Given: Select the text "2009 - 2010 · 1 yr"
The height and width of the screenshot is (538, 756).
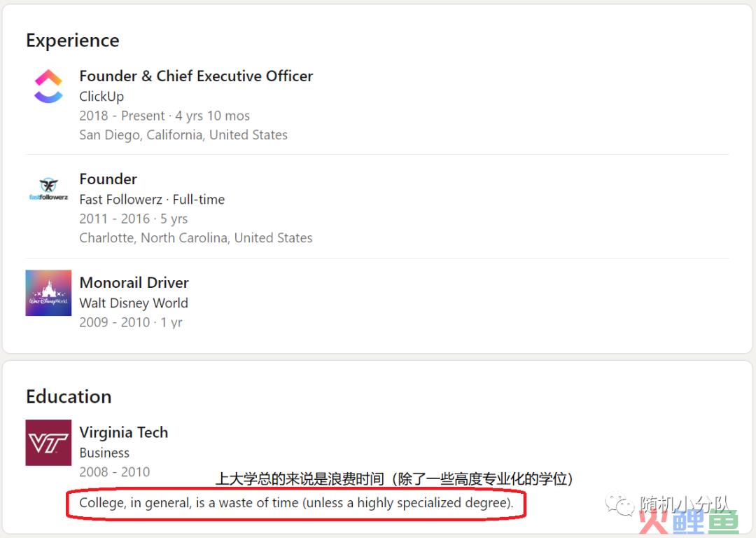Looking at the screenshot, I should [x=131, y=322].
